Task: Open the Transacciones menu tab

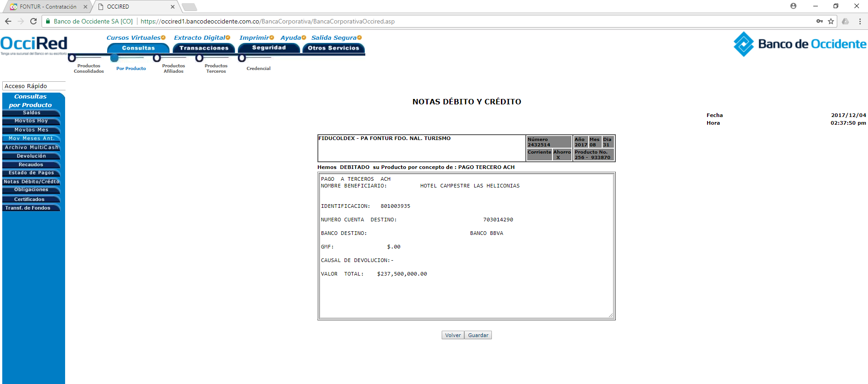Action: pyautogui.click(x=204, y=48)
